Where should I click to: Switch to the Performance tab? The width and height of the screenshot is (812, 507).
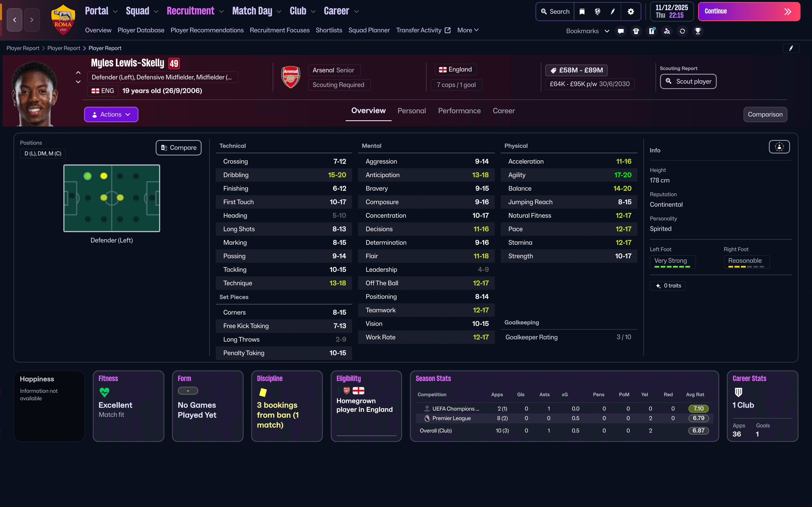pos(459,111)
